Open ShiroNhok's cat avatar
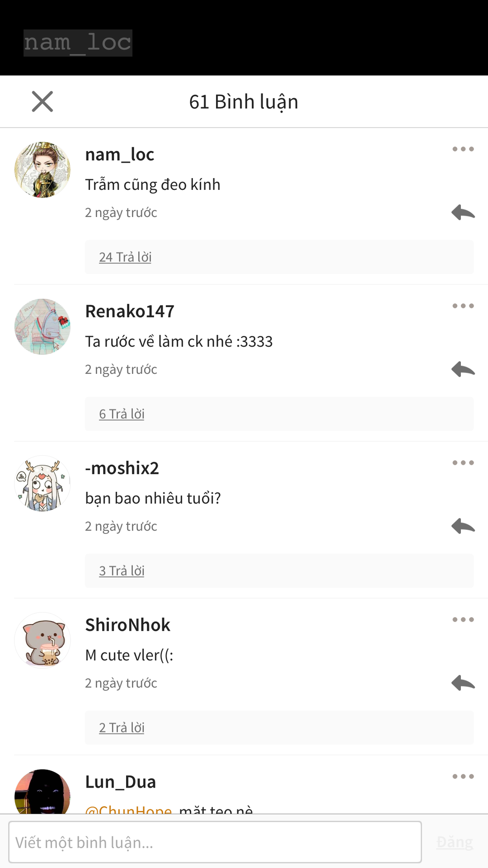This screenshot has width=488, height=868. click(x=42, y=640)
